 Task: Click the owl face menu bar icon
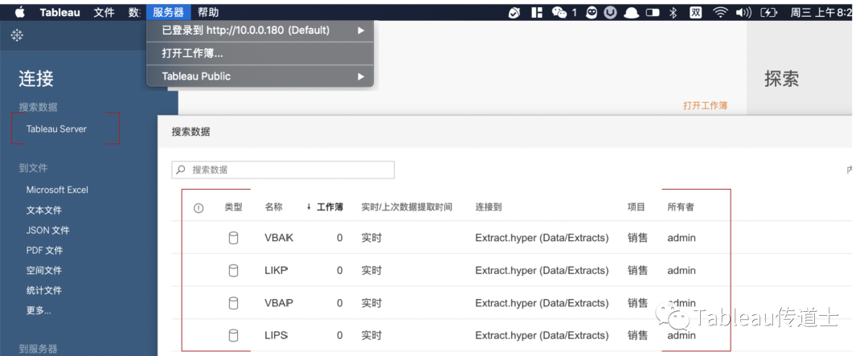click(592, 12)
